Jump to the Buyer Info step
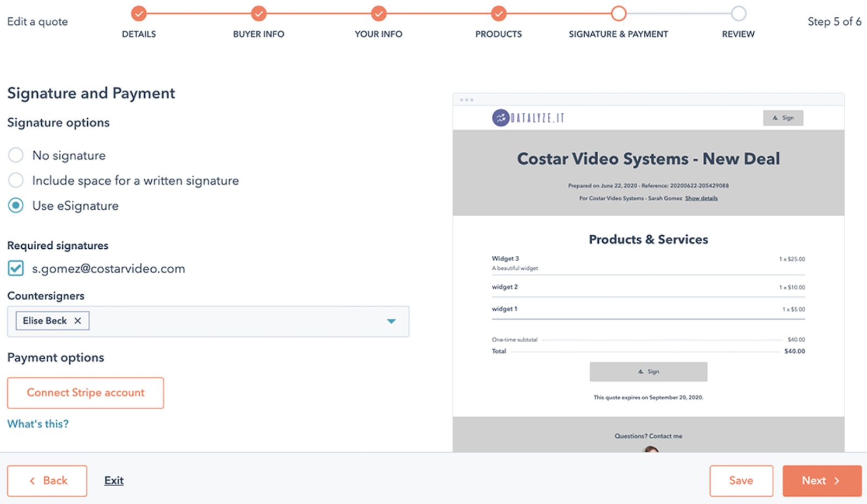The height and width of the screenshot is (504, 867). click(x=258, y=14)
